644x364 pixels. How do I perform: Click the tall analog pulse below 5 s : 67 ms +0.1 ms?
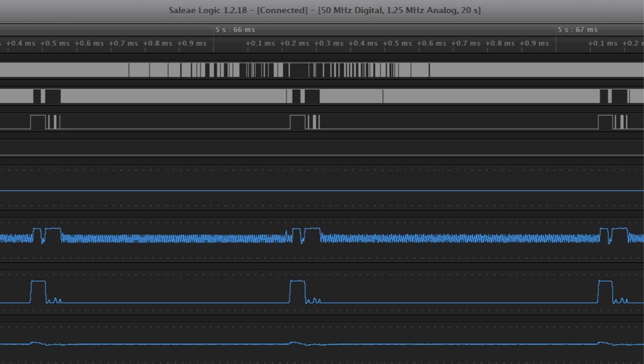pos(605,292)
